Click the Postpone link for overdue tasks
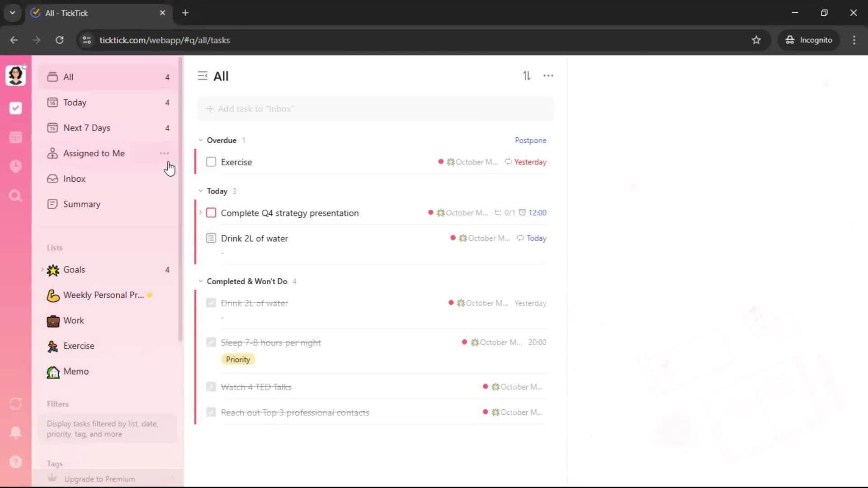Image resolution: width=868 pixels, height=488 pixels. [530, 140]
